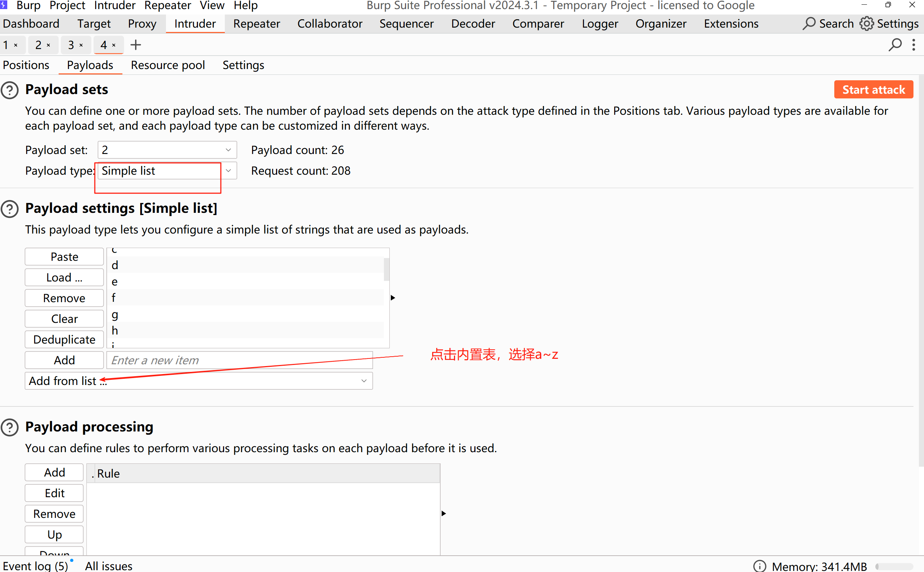Image resolution: width=924 pixels, height=572 pixels.
Task: Click the payload list scrollbar thumb
Action: [386, 269]
